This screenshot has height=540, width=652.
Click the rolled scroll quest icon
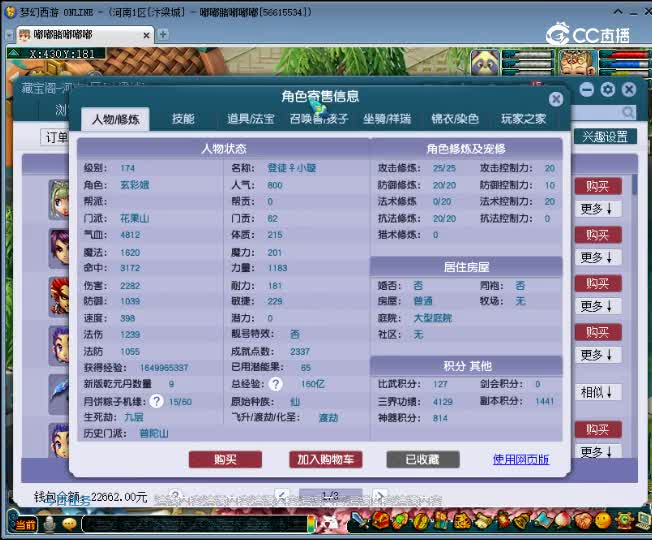tap(484, 520)
